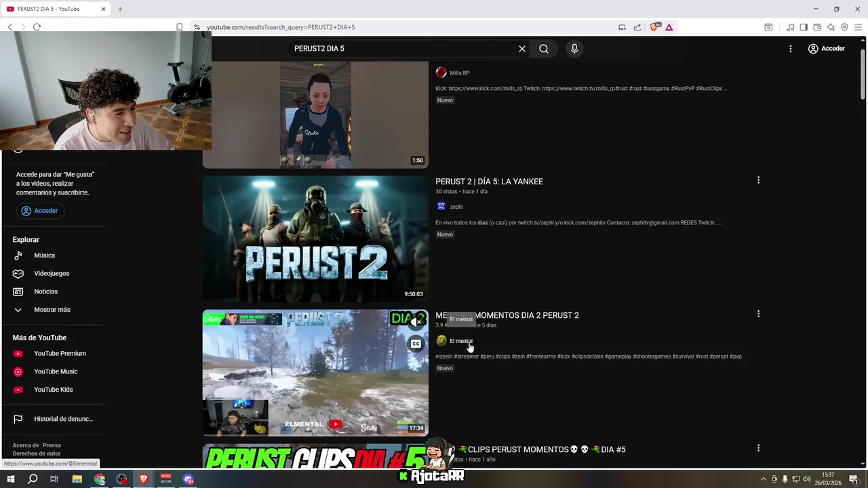Toggle subtitles CC on the video preview
The width and height of the screenshot is (868, 488).
416,344
